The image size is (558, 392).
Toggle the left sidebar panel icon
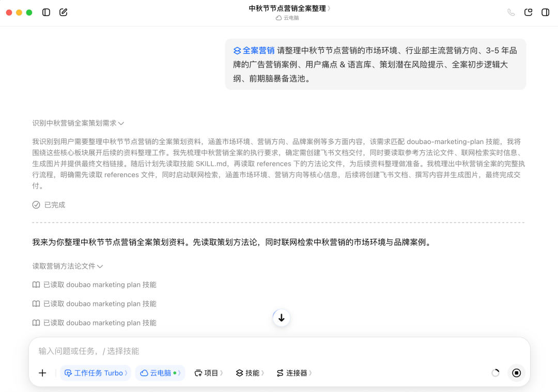tap(47, 12)
